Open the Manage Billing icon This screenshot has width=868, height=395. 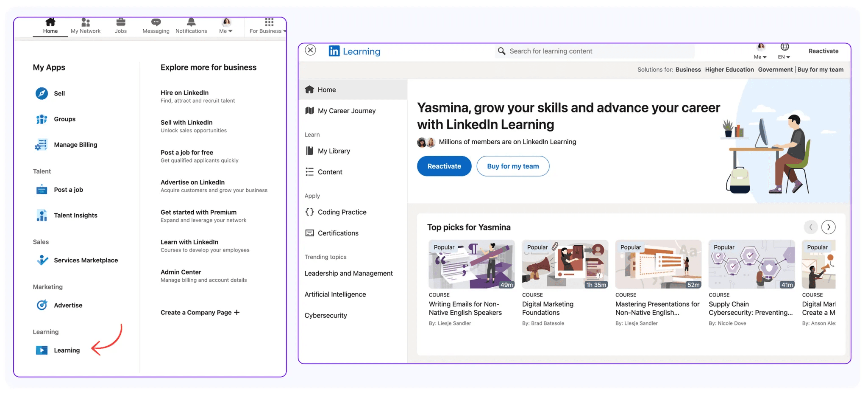42,145
